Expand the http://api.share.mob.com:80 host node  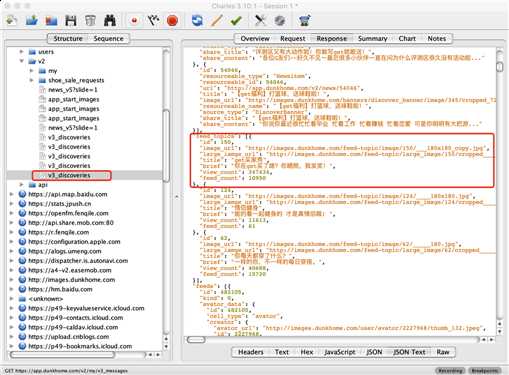click(12, 222)
